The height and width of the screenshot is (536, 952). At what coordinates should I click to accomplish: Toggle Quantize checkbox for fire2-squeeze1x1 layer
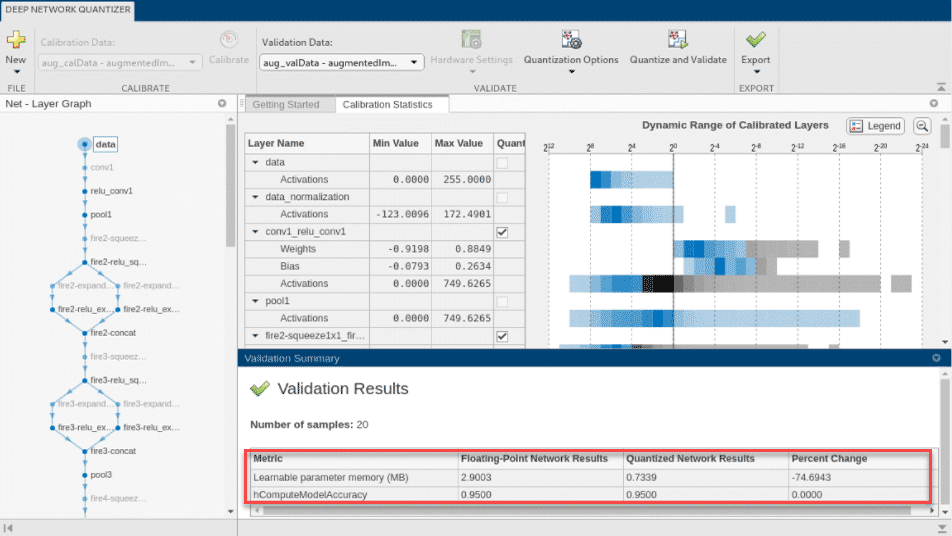(502, 336)
